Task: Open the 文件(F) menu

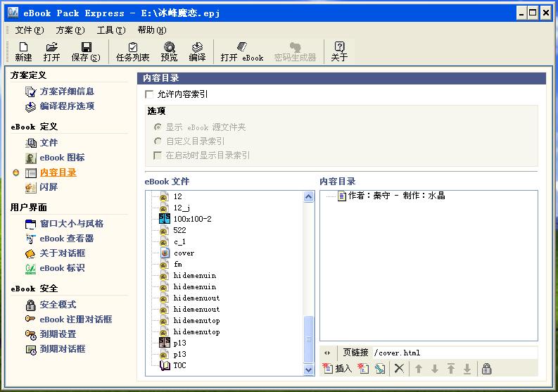Action: coord(29,30)
